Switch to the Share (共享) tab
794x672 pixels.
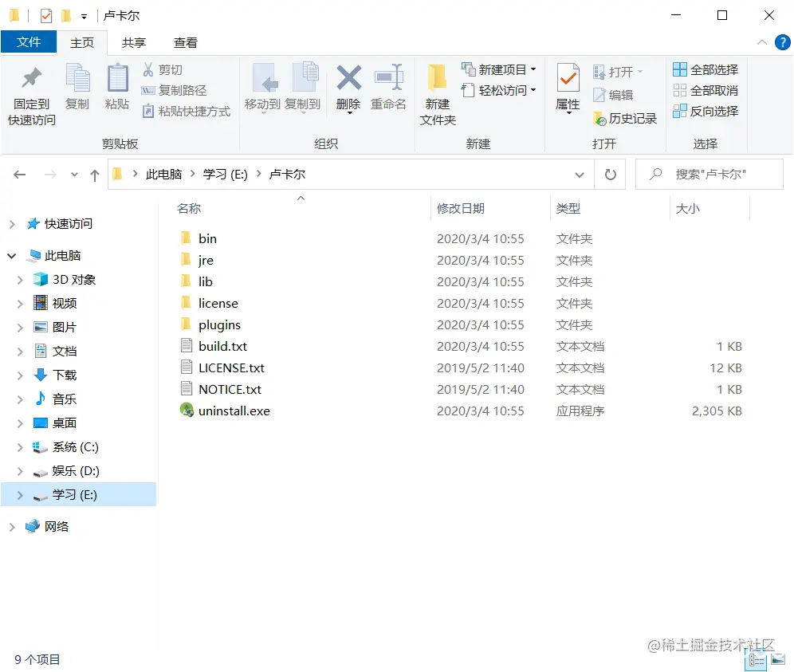[134, 42]
